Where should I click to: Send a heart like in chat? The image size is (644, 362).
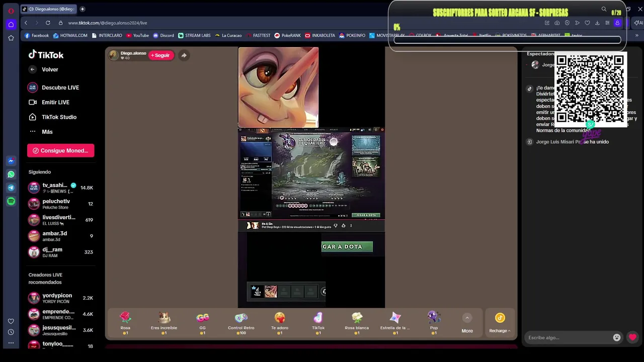pyautogui.click(x=632, y=337)
